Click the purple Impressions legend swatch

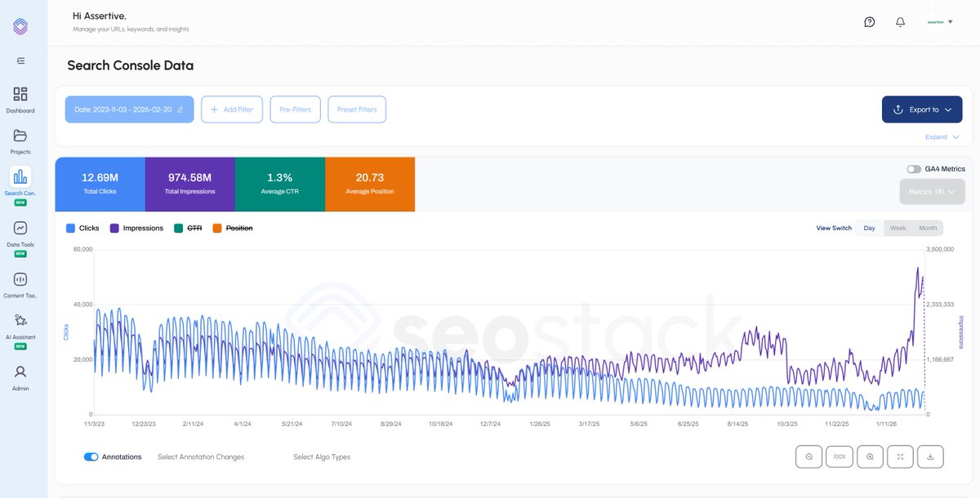click(x=114, y=229)
